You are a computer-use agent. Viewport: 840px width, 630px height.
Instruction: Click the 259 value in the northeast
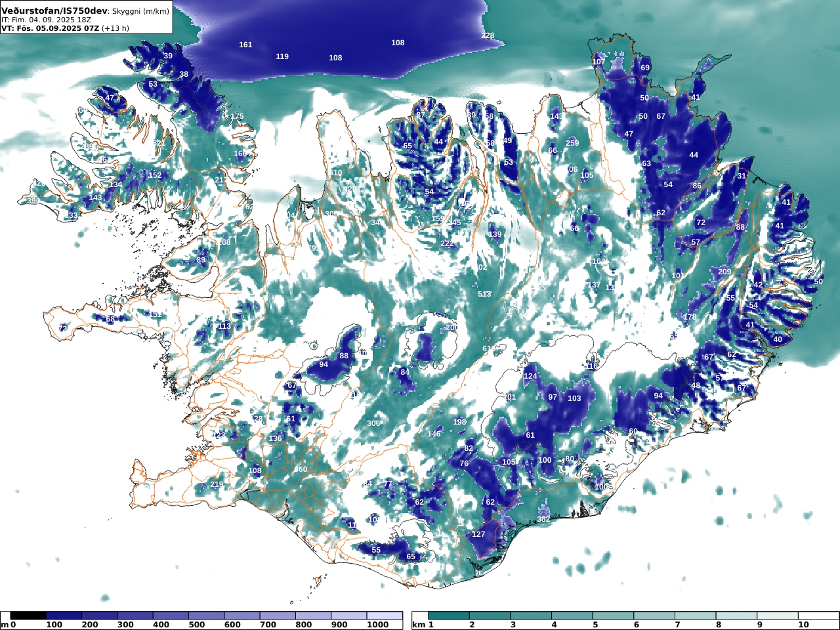572,143
